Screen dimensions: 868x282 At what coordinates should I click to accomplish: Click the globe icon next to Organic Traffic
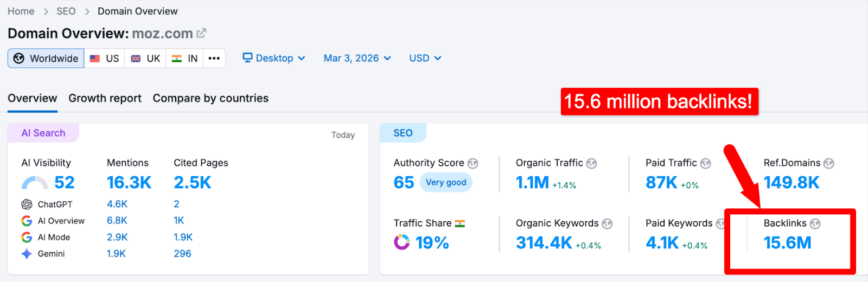pyautogui.click(x=591, y=163)
